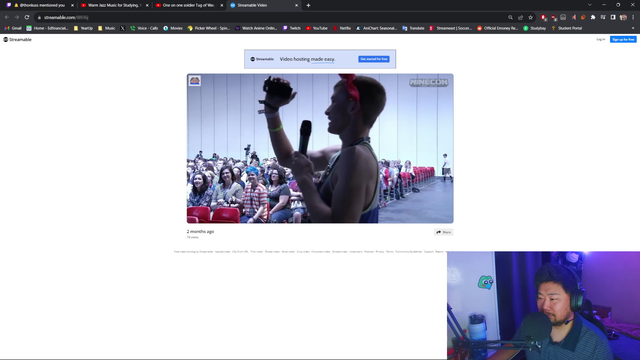Open the Student Portal bookmark
Image resolution: width=640 pixels, height=360 pixels.
[x=567, y=28]
